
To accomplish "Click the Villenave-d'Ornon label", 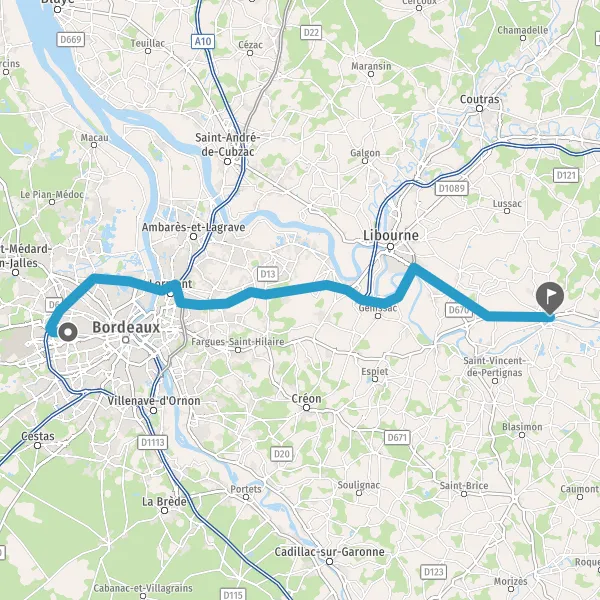I will click(154, 401).
